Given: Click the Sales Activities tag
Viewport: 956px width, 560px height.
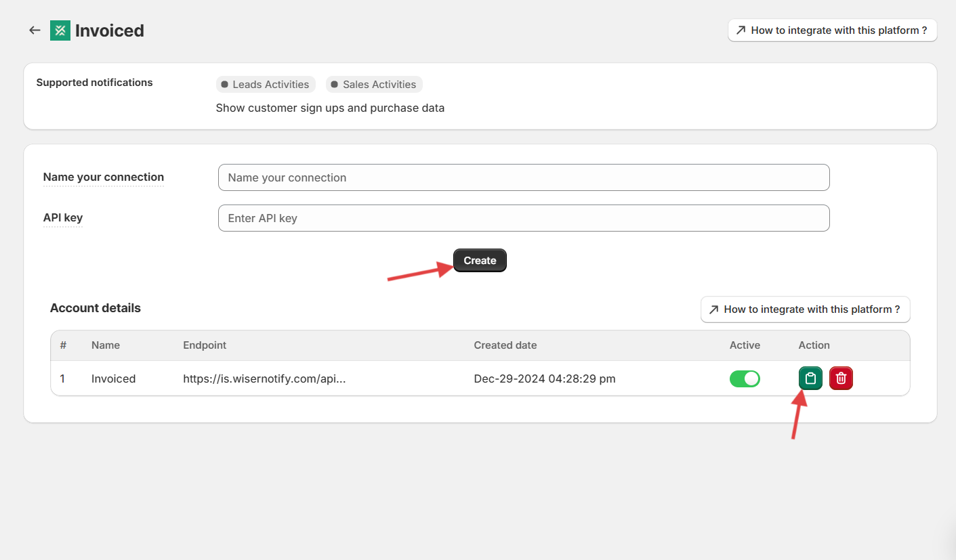Looking at the screenshot, I should click(374, 85).
